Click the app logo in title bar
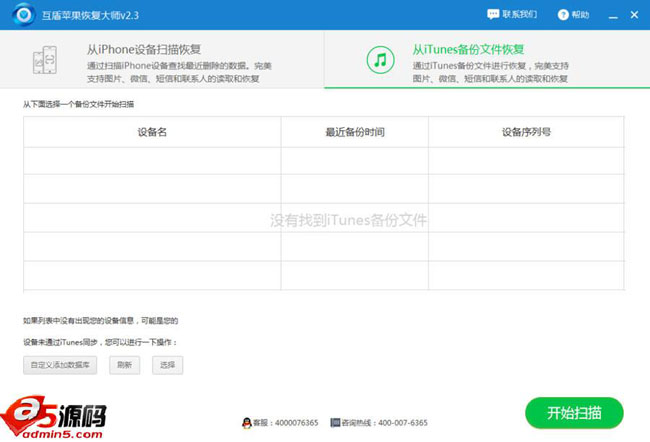This screenshot has width=650, height=442. tap(21, 15)
